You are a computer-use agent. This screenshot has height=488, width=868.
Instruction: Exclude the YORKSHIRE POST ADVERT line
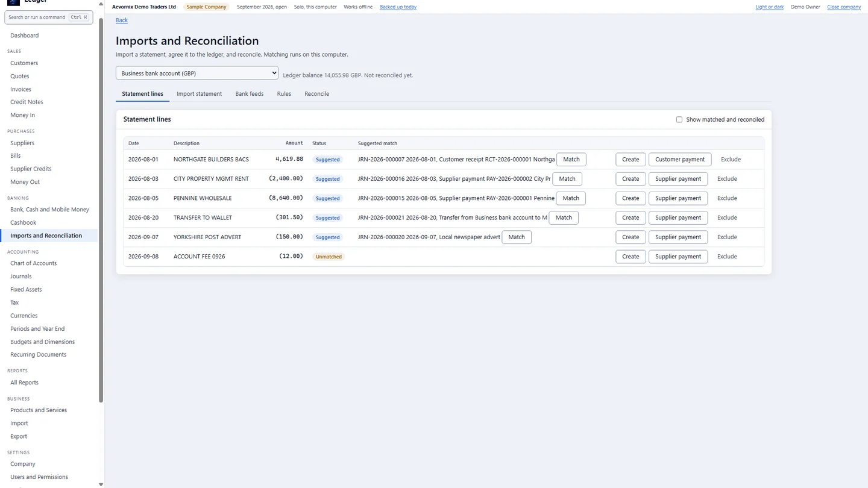tap(727, 237)
